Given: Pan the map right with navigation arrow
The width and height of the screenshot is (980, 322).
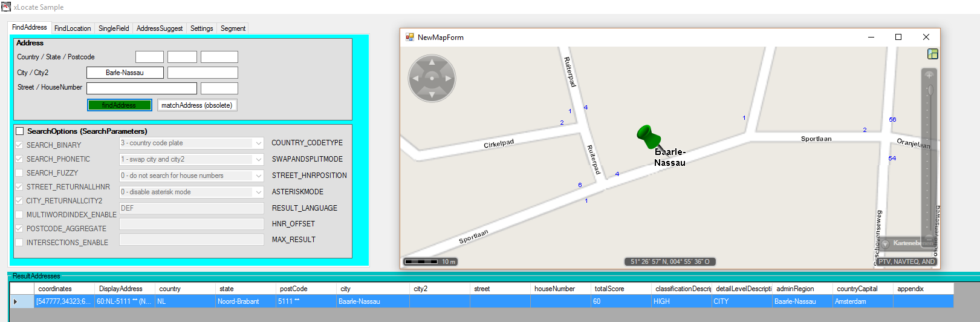Looking at the screenshot, I should (x=449, y=78).
